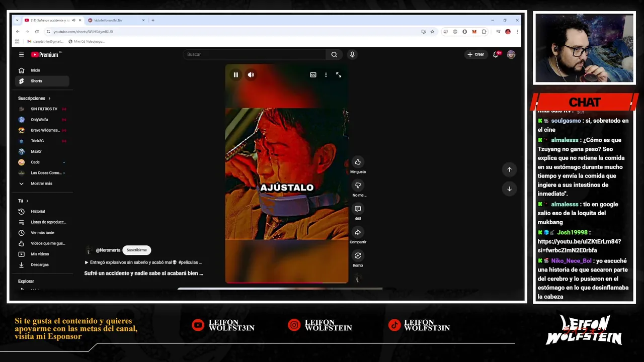Screen dimensions: 644x362
Task: Open the 'Entregó explosivos' related video link
Action: pos(143,262)
